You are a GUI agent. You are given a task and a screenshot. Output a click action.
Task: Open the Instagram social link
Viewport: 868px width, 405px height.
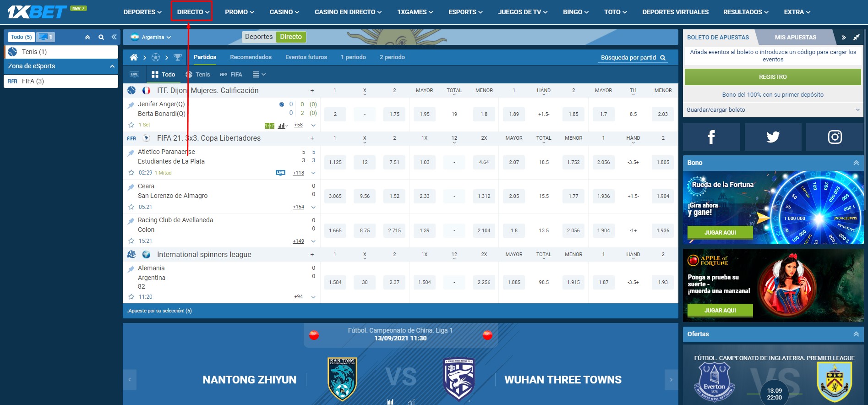point(835,137)
